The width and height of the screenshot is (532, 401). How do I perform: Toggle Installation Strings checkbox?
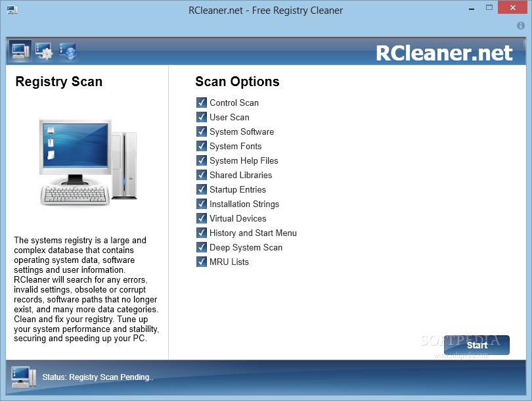202,204
